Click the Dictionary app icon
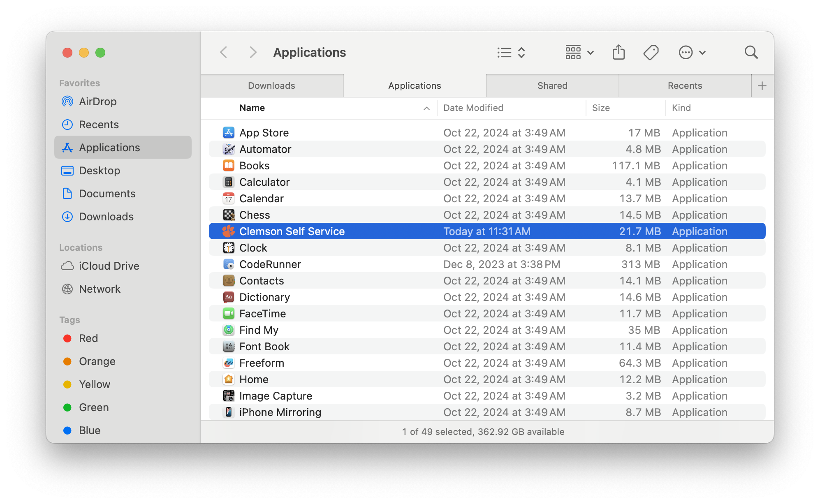 pyautogui.click(x=229, y=297)
